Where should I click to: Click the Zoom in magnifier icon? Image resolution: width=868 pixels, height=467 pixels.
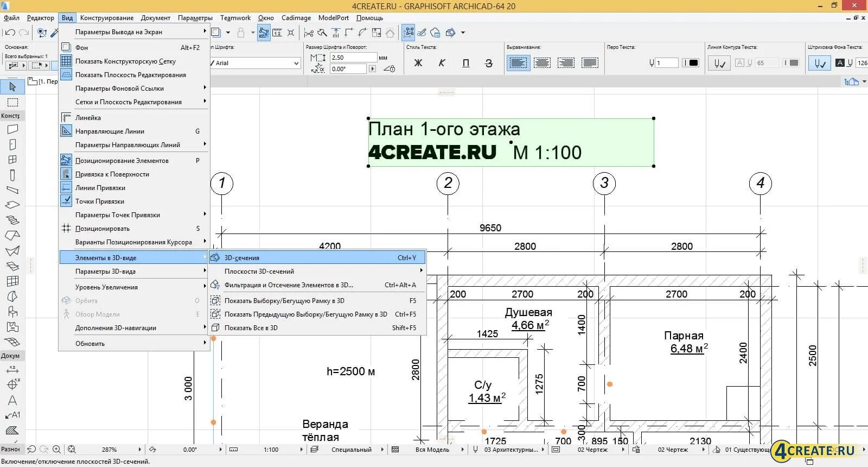click(x=56, y=450)
